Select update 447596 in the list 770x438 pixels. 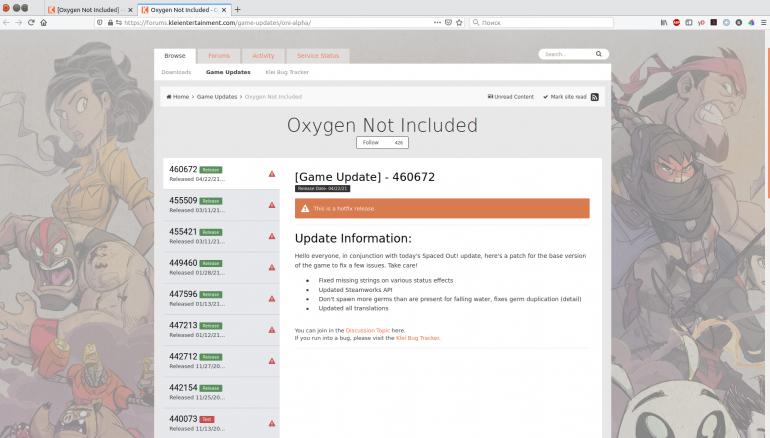[221, 299]
